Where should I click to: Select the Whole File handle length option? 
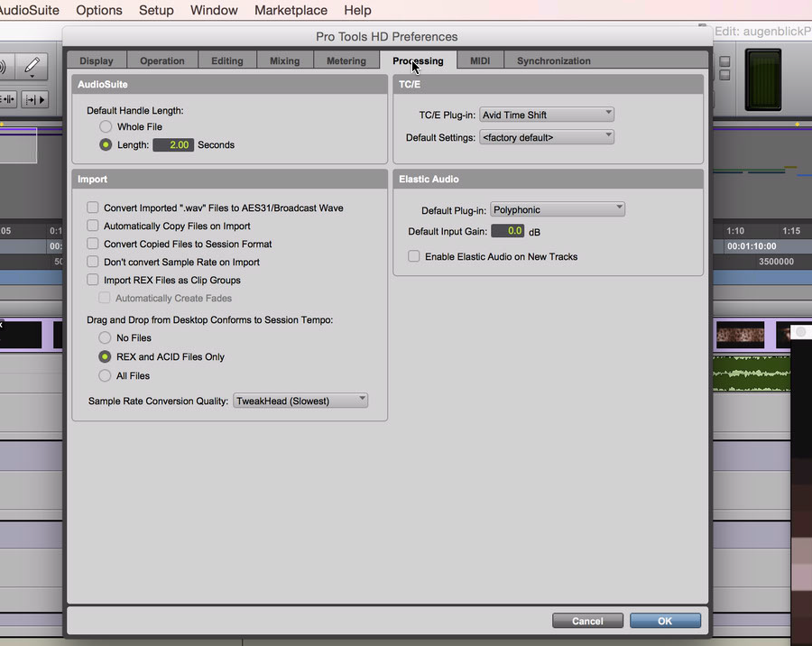pos(106,127)
